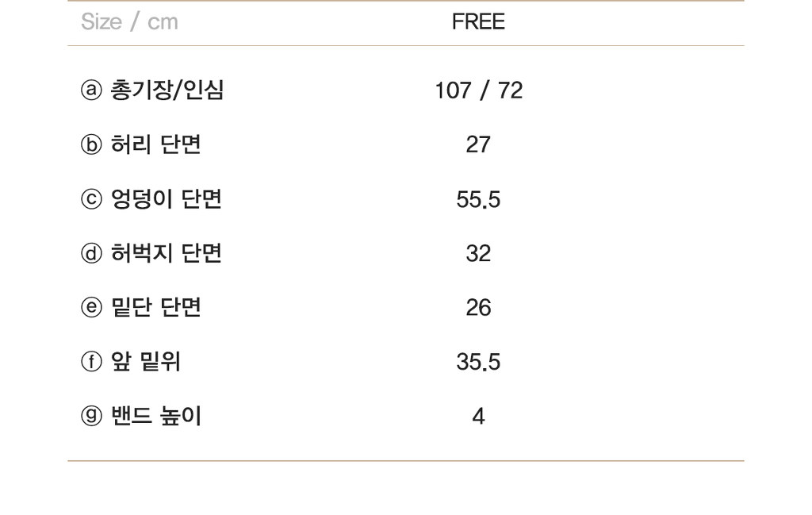Select the 허벅지 단면 row label
This screenshot has width=812, height=515.
167,253
